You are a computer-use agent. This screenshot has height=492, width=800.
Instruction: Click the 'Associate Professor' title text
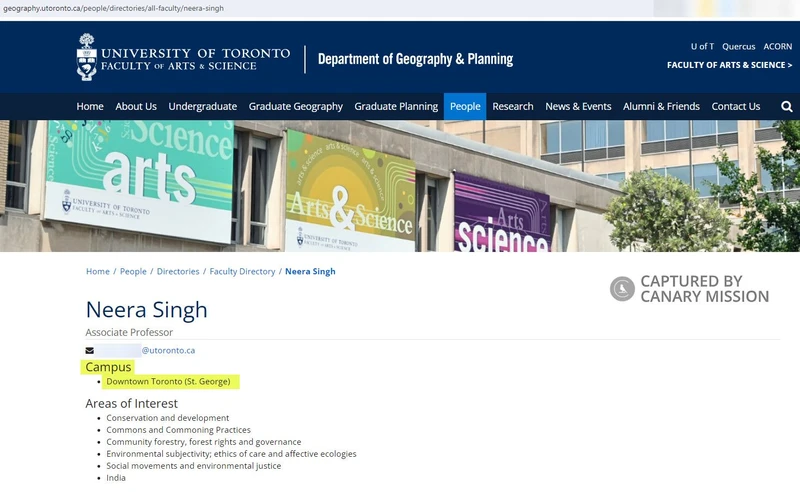pos(129,332)
